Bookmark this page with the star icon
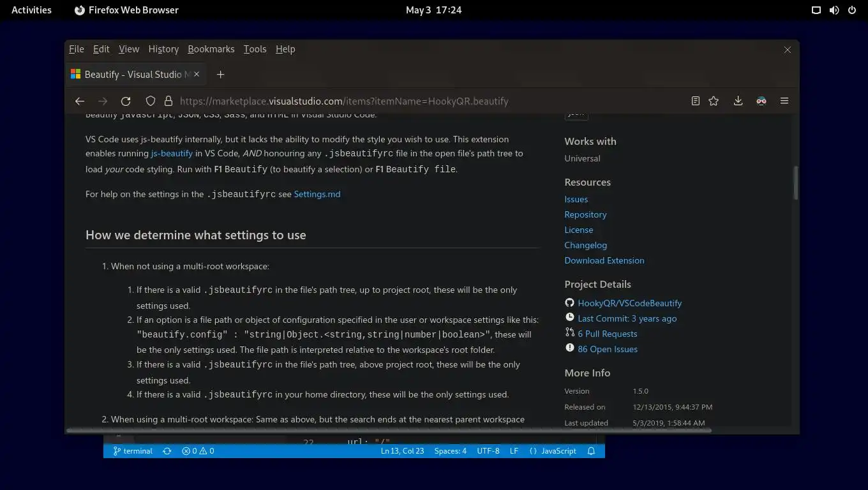 pyautogui.click(x=714, y=101)
